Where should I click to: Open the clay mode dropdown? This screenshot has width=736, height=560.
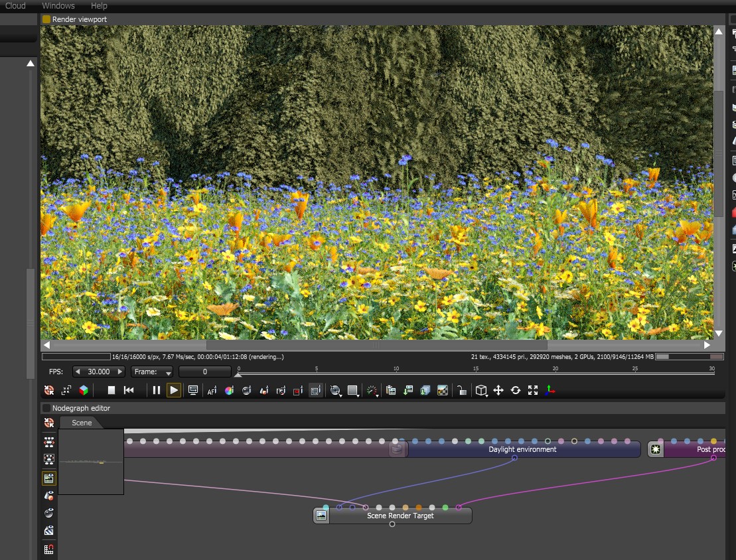[336, 390]
